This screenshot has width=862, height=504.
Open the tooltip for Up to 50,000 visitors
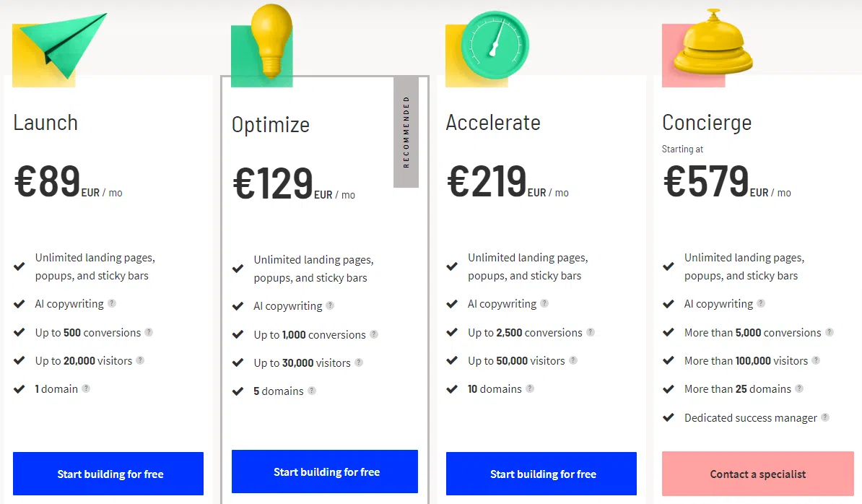(x=572, y=361)
